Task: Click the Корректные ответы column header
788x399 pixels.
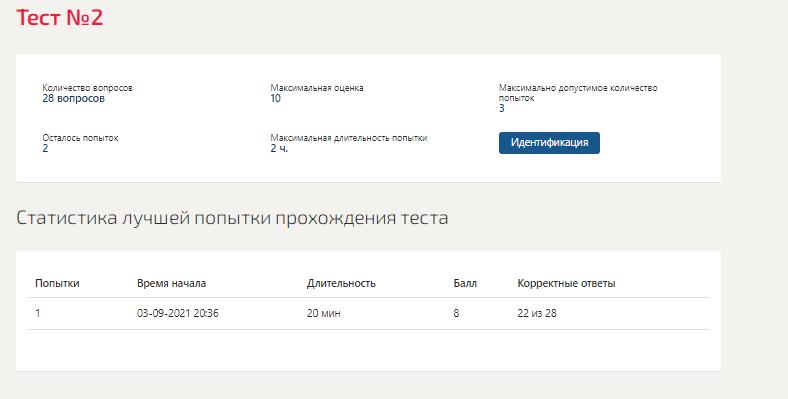Action: [566, 283]
